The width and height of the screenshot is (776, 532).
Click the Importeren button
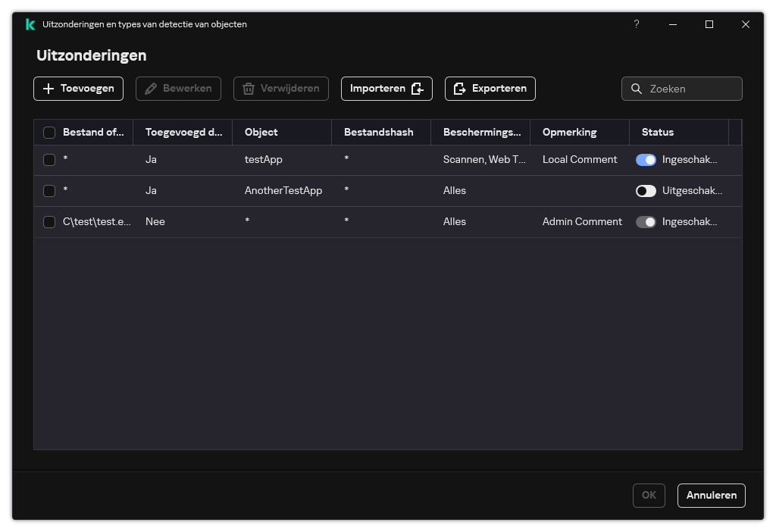tap(386, 89)
